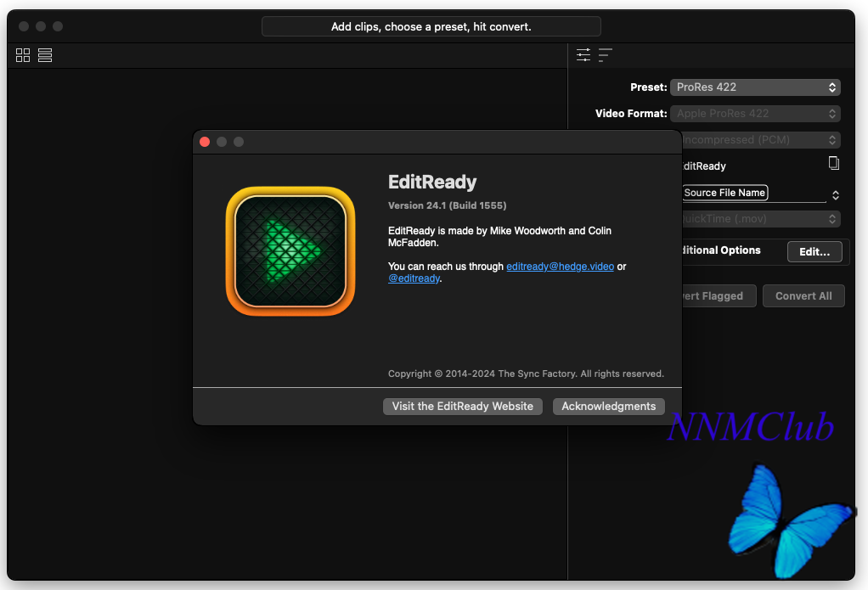Click the Convert All button
The image size is (868, 590).
(x=803, y=296)
